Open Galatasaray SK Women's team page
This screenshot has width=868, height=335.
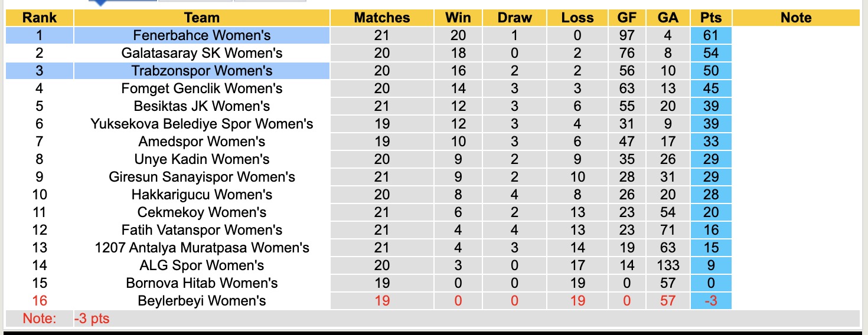[201, 53]
